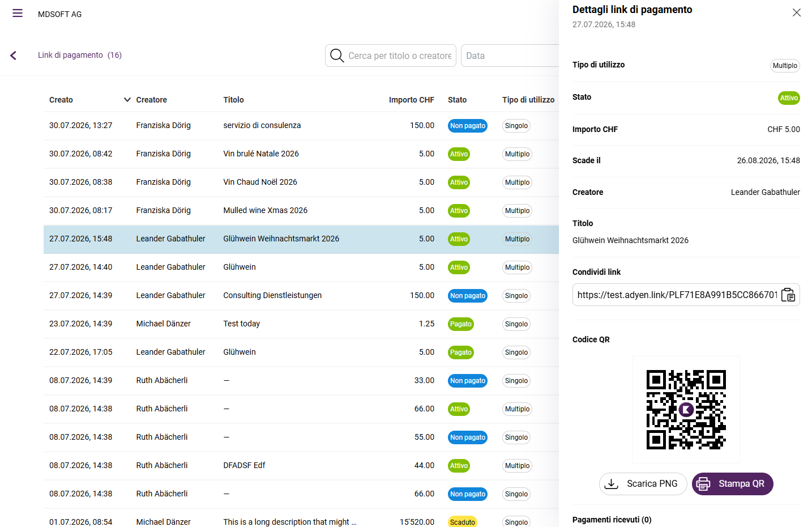Screen dimensions: 812x527
Task: Click the Link di pagamento (16) title
Action: pyautogui.click(x=80, y=55)
